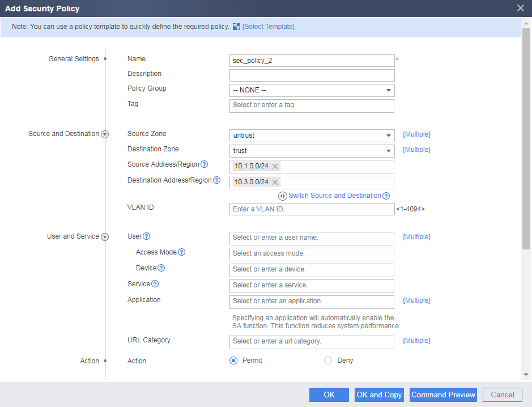532x407 pixels.
Task: Open the Policy Group dropdown
Action: [312, 90]
